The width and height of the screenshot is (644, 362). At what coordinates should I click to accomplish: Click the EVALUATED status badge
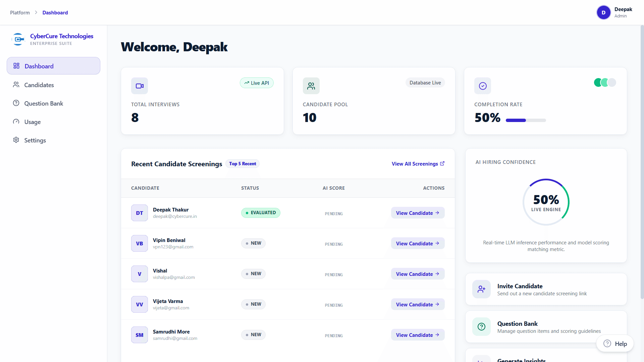pyautogui.click(x=261, y=213)
